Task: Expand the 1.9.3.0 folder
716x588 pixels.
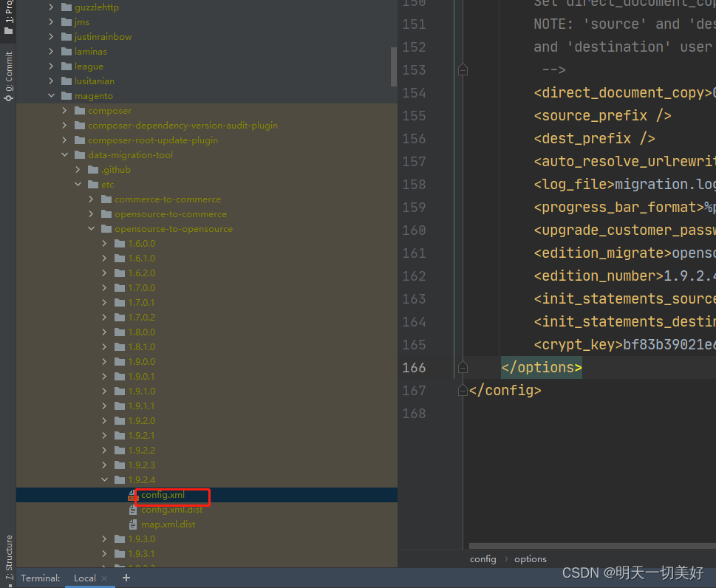Action: (104, 539)
